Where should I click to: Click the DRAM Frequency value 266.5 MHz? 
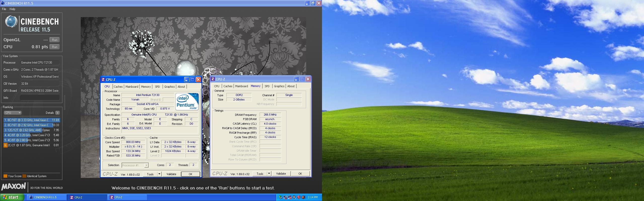(x=270, y=115)
